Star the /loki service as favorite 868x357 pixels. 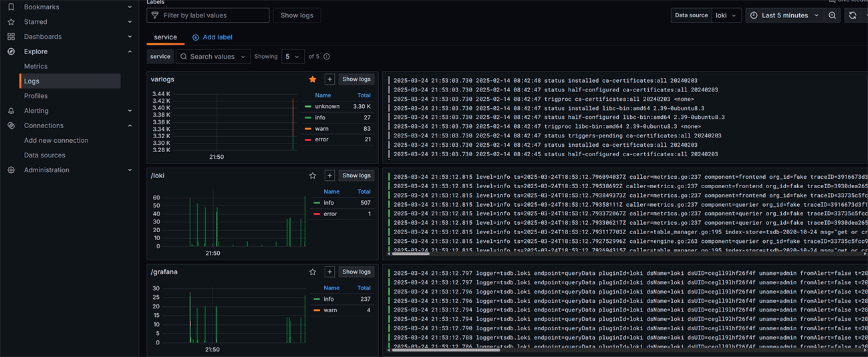(313, 175)
